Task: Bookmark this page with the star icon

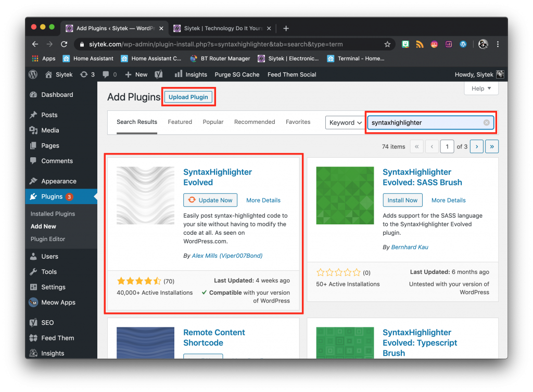Action: pos(387,44)
